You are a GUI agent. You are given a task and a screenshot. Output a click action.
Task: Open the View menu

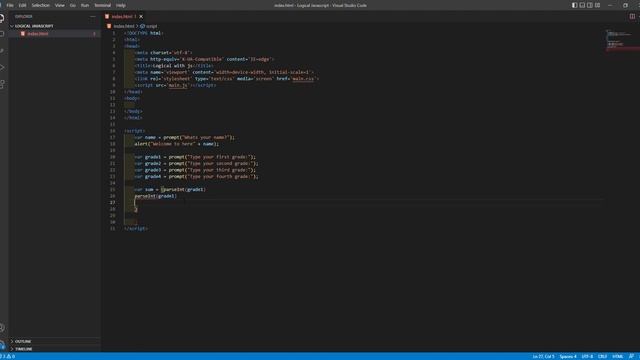(60, 5)
